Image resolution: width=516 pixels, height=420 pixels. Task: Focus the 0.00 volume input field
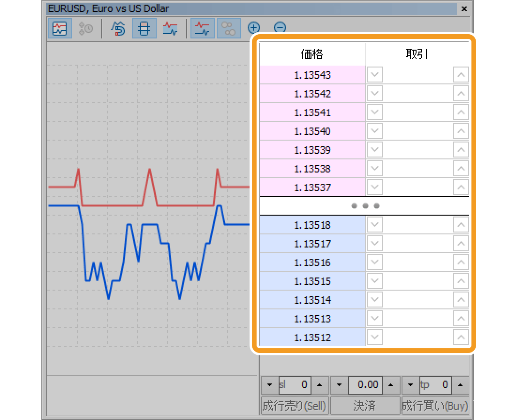pos(365,385)
